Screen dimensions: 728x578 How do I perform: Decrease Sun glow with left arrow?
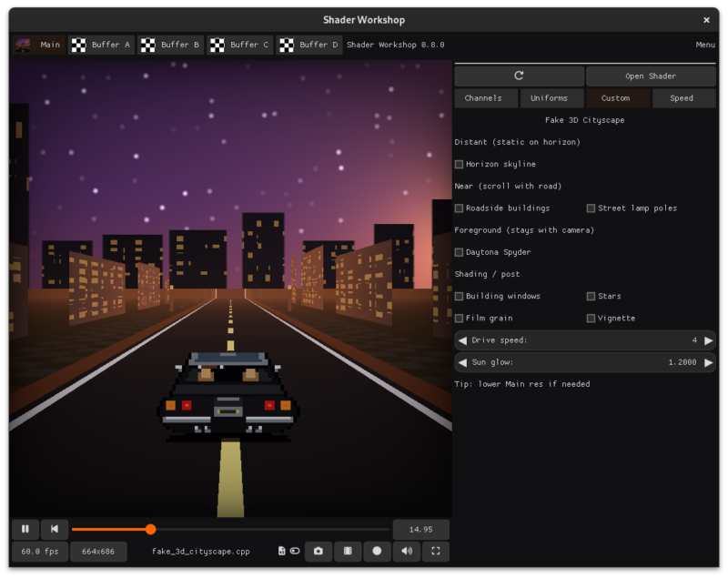pyautogui.click(x=462, y=362)
